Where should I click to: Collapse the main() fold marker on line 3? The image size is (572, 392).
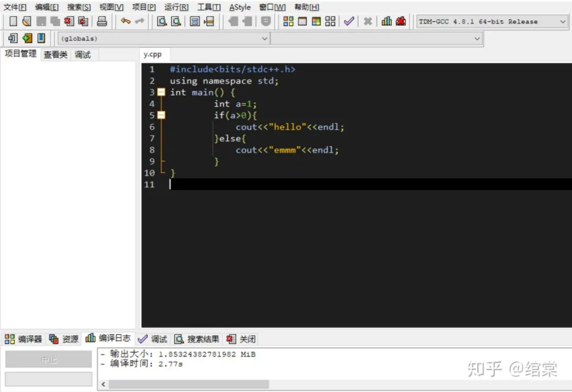(161, 92)
